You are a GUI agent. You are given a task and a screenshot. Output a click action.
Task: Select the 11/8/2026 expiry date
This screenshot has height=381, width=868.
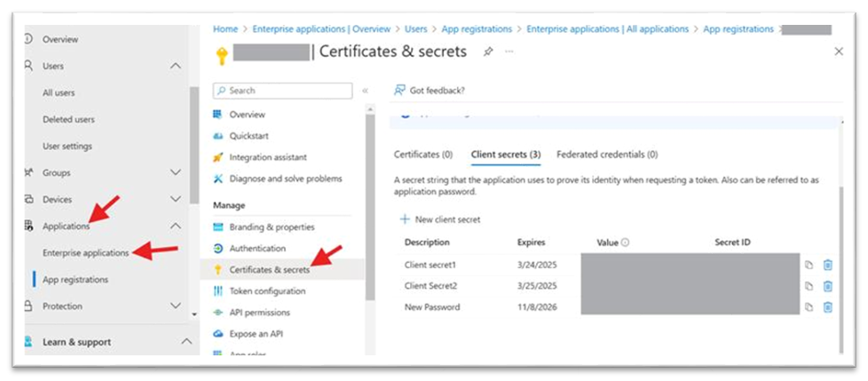click(x=537, y=306)
